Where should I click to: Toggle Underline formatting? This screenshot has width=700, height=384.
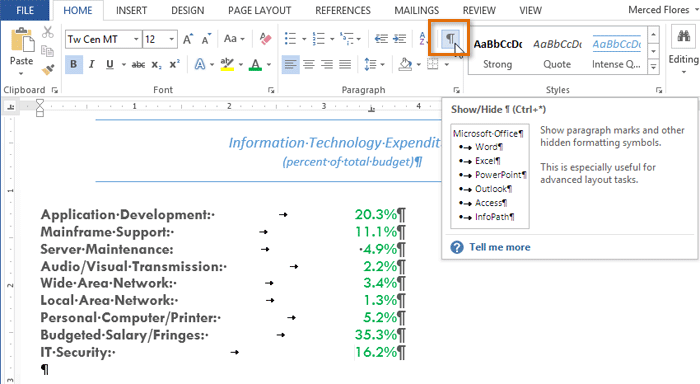click(x=110, y=65)
